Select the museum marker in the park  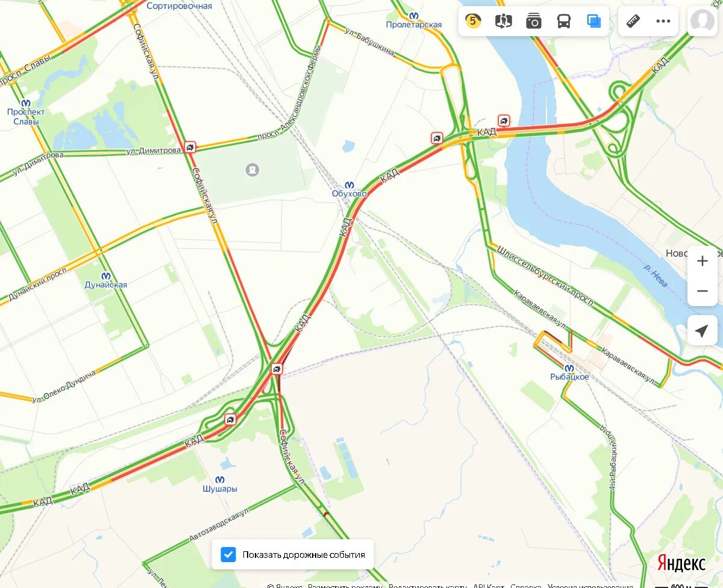252,170
